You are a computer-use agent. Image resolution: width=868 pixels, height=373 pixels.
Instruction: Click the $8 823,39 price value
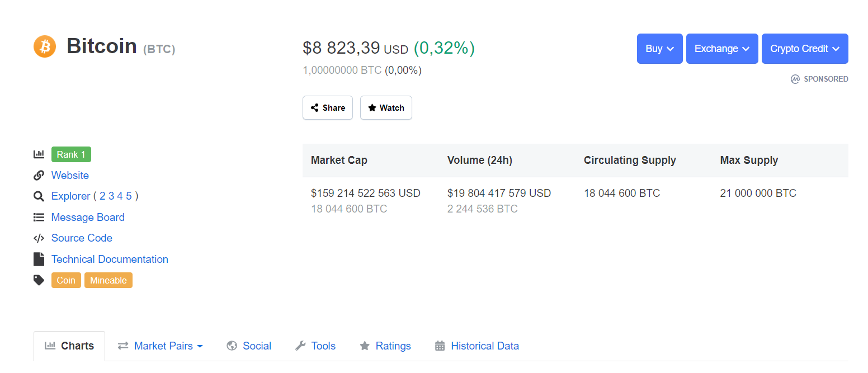(x=341, y=48)
